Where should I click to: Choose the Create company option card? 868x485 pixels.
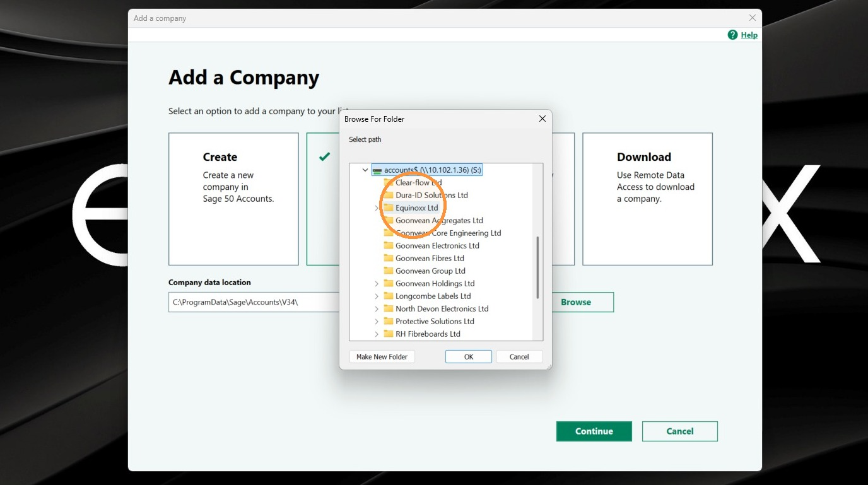pos(233,199)
